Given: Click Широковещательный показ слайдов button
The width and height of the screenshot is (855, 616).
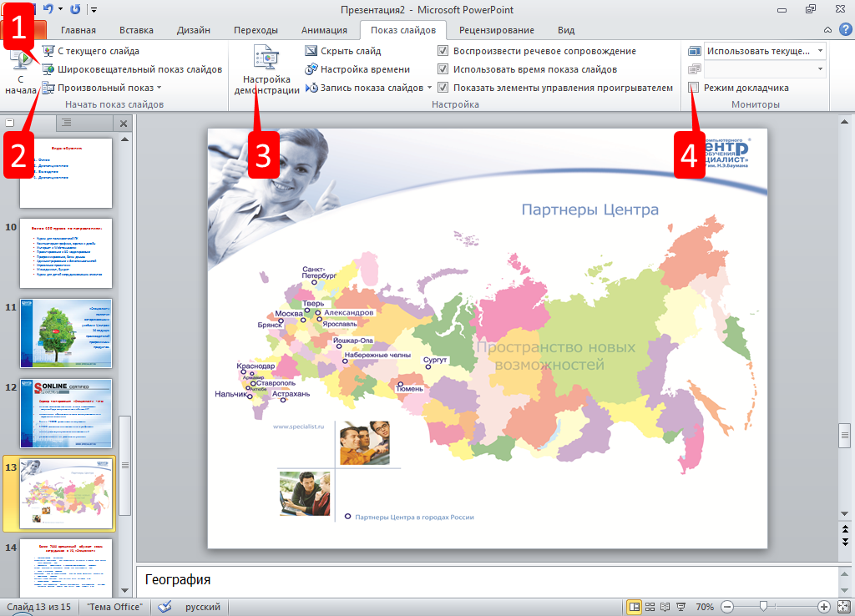Looking at the screenshot, I should (x=139, y=69).
